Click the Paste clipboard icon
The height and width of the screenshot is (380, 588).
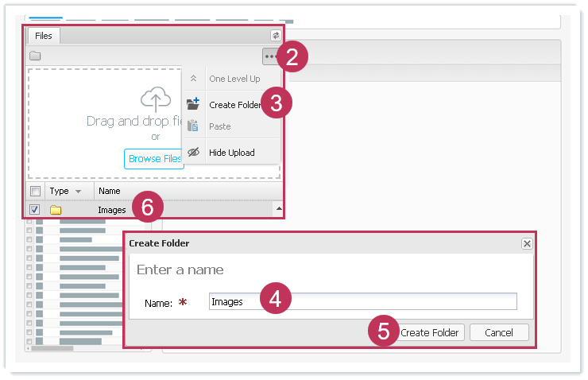coord(193,126)
